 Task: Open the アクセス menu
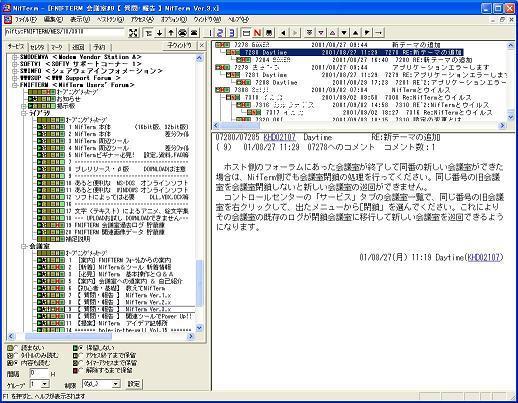pyautogui.click(x=142, y=19)
